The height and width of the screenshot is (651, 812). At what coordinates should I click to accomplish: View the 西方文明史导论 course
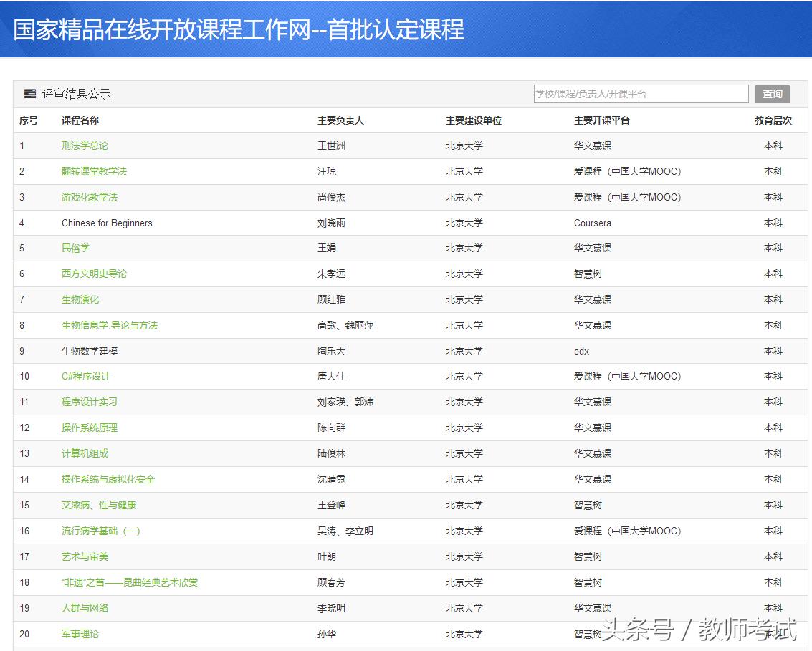(x=94, y=274)
